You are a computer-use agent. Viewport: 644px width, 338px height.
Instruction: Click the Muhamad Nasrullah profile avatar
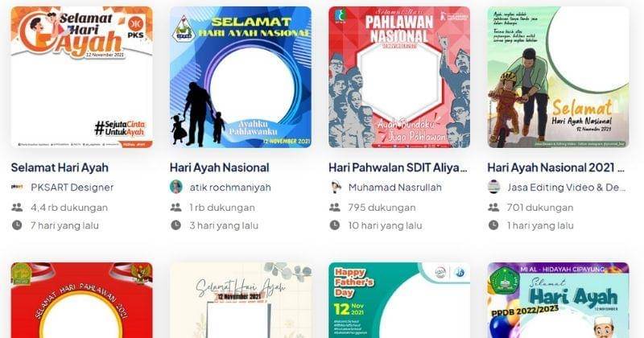click(x=335, y=187)
